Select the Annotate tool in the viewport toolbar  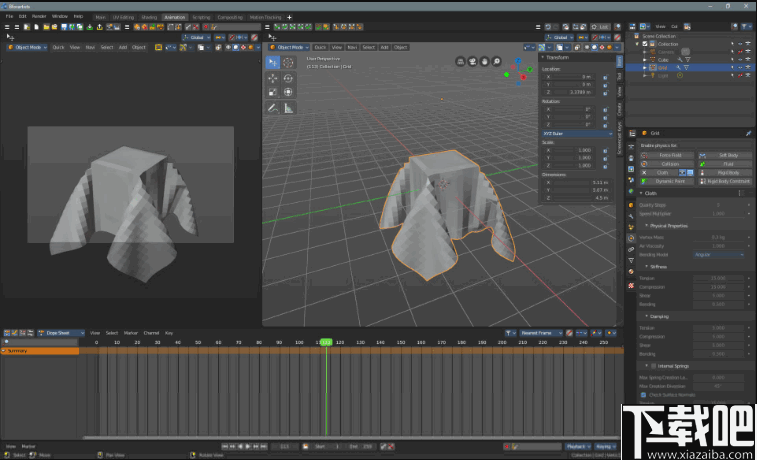click(x=273, y=108)
